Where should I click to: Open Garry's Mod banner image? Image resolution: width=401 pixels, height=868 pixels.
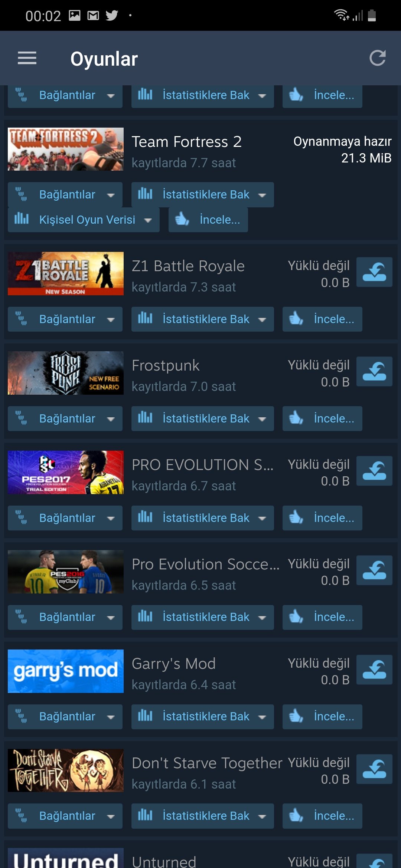pos(66,671)
